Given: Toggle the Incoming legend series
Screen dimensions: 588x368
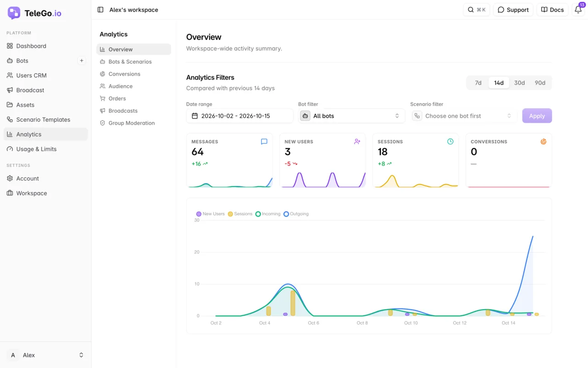Looking at the screenshot, I should [268, 214].
